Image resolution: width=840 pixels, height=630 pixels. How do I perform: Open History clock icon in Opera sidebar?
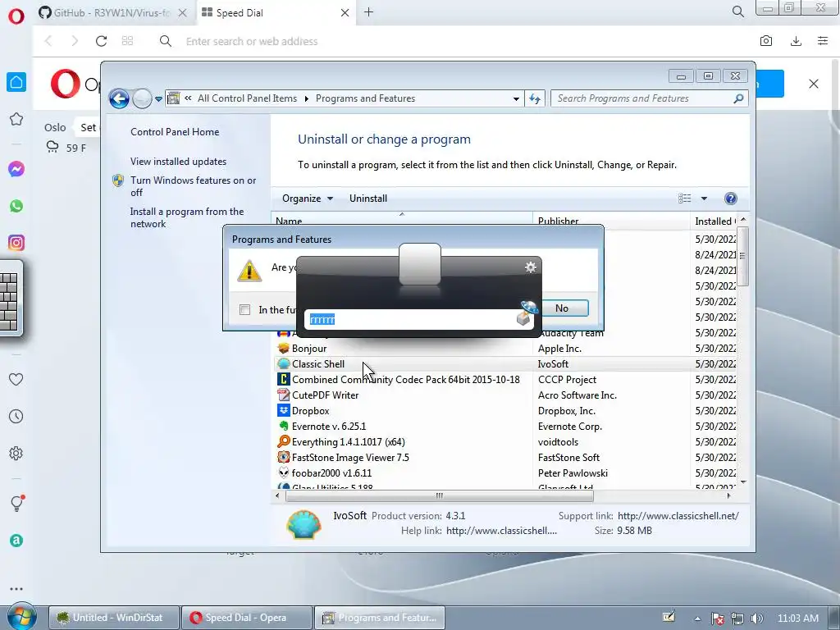[x=16, y=416]
